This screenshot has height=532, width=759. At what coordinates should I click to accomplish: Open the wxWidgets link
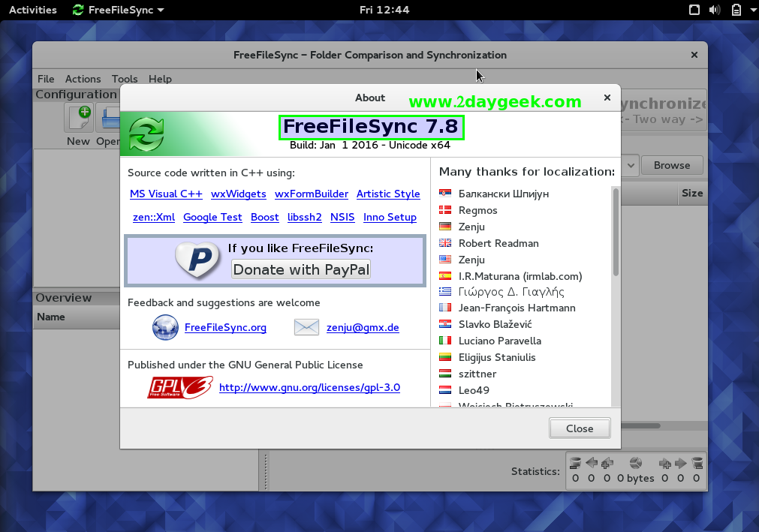point(239,194)
